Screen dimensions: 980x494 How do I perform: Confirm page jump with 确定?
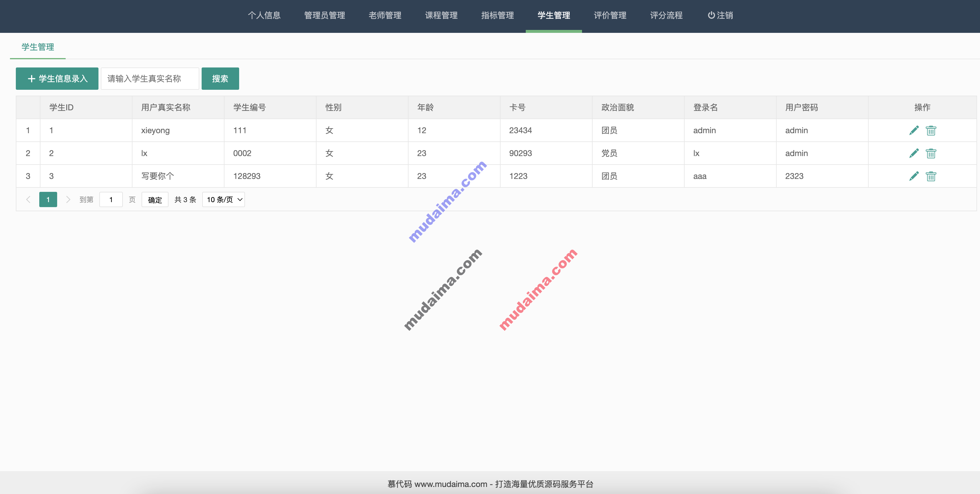point(155,199)
